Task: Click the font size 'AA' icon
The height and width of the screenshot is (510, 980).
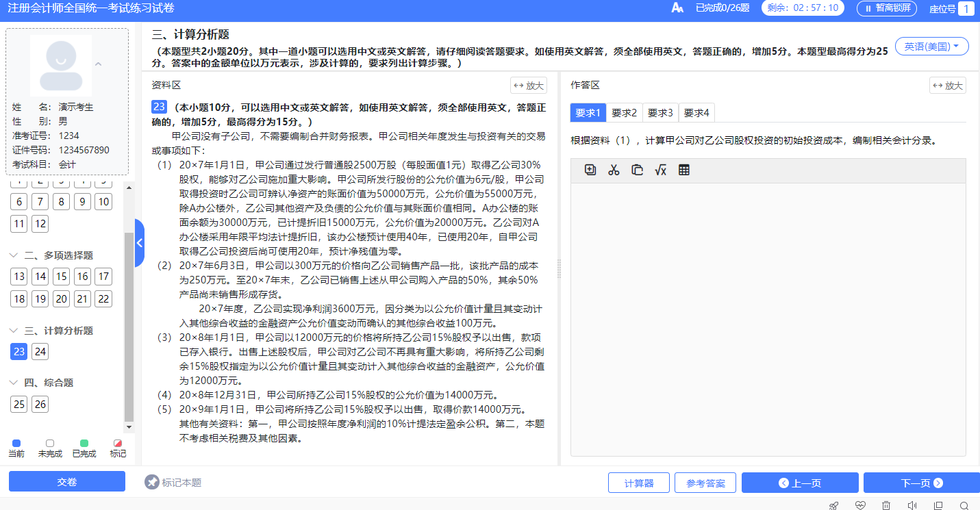Action: click(677, 8)
